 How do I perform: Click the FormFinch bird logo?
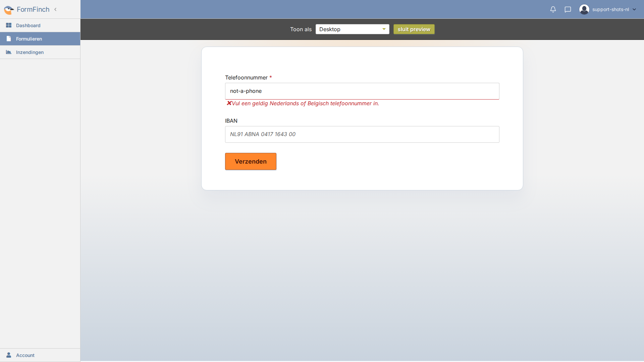[x=9, y=10]
